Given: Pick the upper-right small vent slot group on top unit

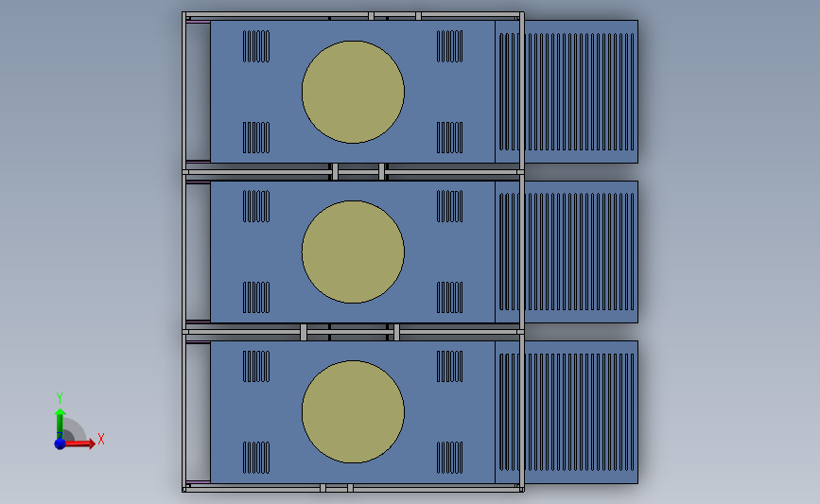Looking at the screenshot, I should point(450,46).
